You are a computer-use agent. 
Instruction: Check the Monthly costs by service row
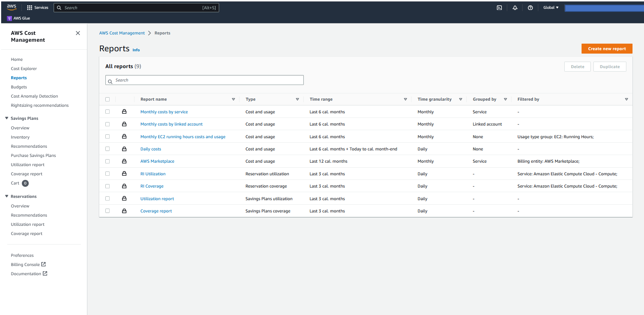click(107, 112)
